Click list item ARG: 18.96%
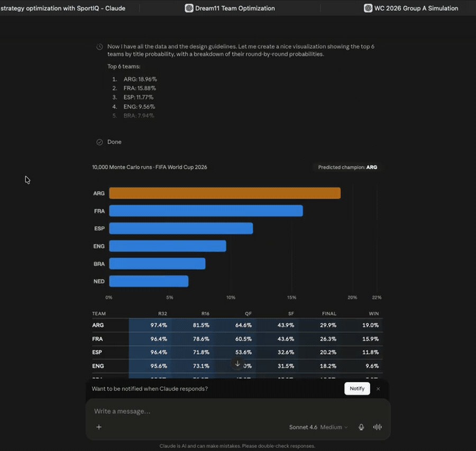The width and height of the screenshot is (476, 451). pos(140,79)
